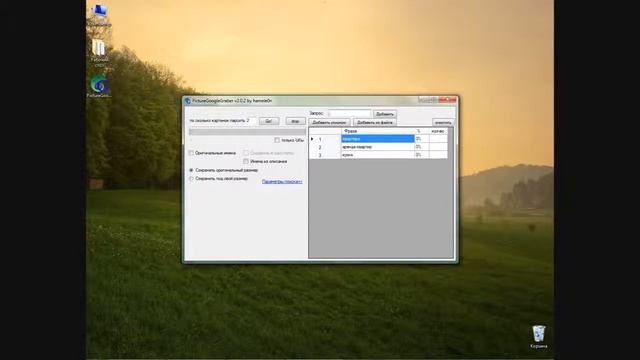The height and width of the screenshot is (360, 640).
Task: Click row header number 3 in table
Action: click(x=325, y=155)
